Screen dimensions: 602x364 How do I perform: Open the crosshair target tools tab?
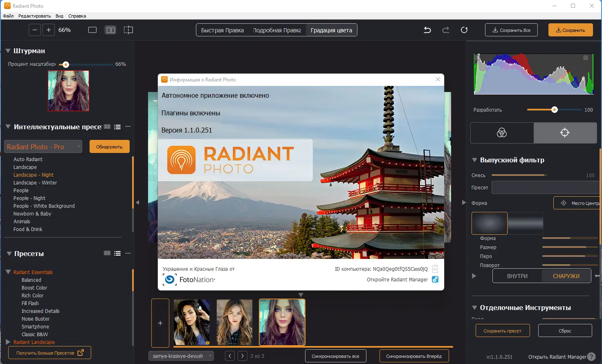tap(565, 133)
